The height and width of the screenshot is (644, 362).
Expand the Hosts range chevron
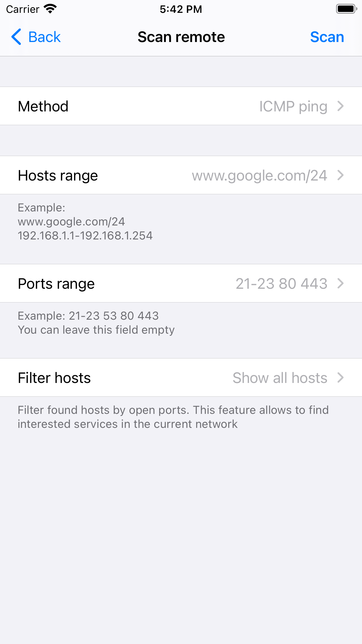coord(340,175)
